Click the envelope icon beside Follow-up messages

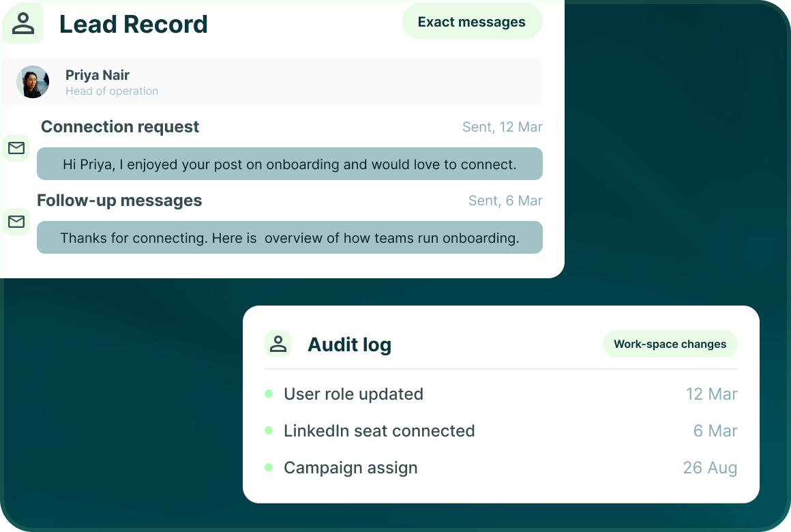(16, 222)
